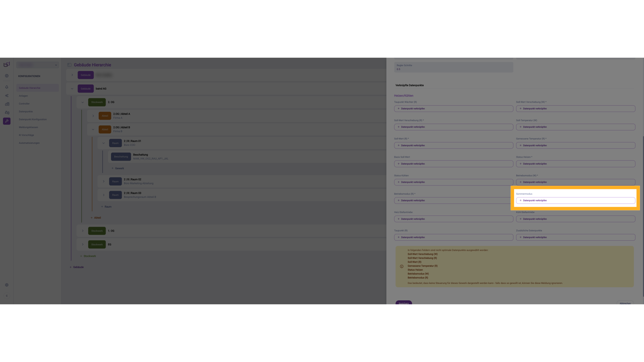Open the settings gear icon
644x362 pixels.
click(7, 285)
